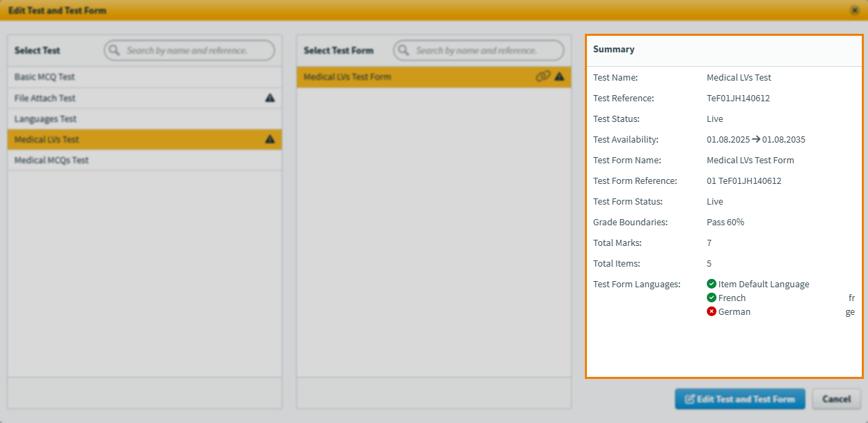Image resolution: width=868 pixels, height=423 pixels.
Task: Click the red cross icon beside German
Action: tap(712, 311)
